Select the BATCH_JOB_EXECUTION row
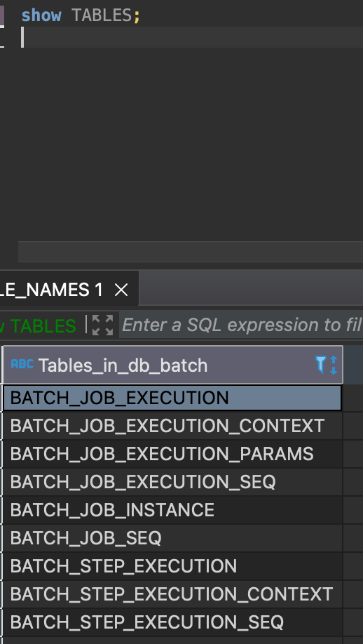 (172, 398)
